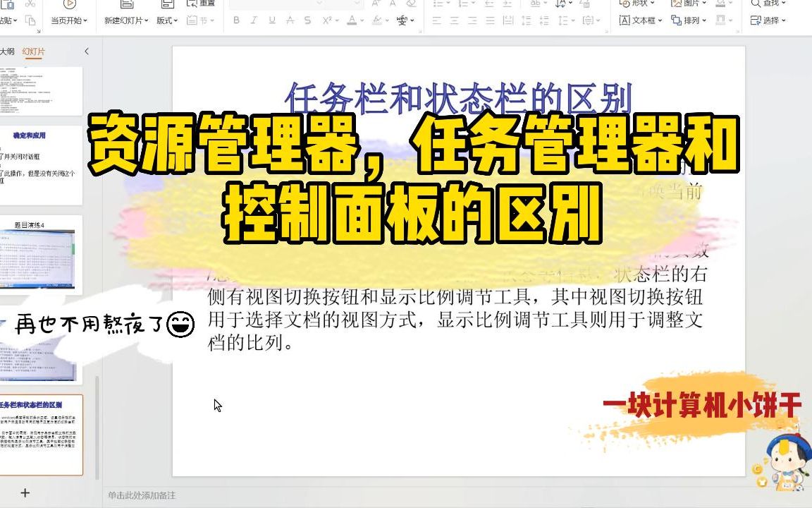
Task: Select the 任务栏和状态栏的区别 slide thumbnail
Action: [x=41, y=435]
